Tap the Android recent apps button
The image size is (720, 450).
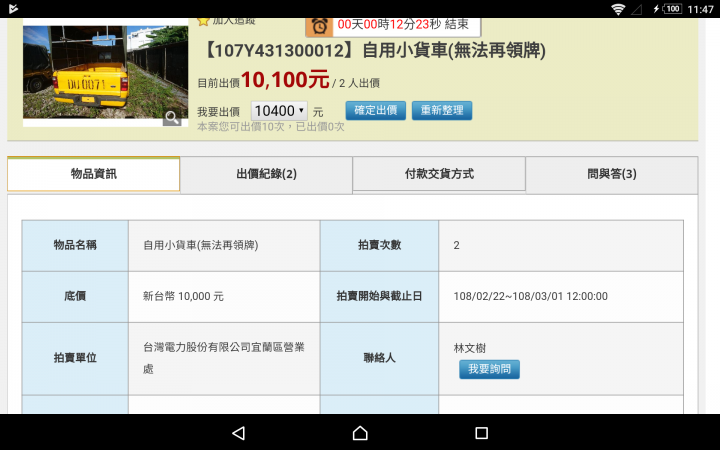481,433
